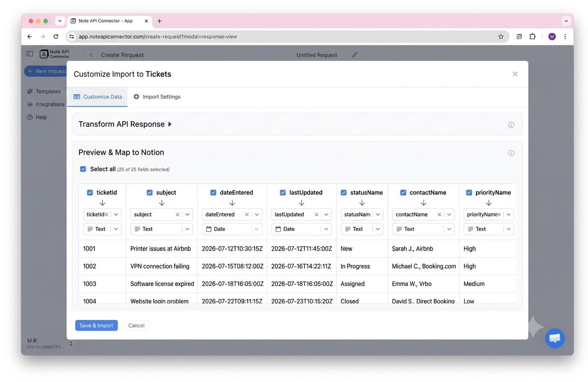Clear the dateEntered mapping with its X

click(x=247, y=214)
